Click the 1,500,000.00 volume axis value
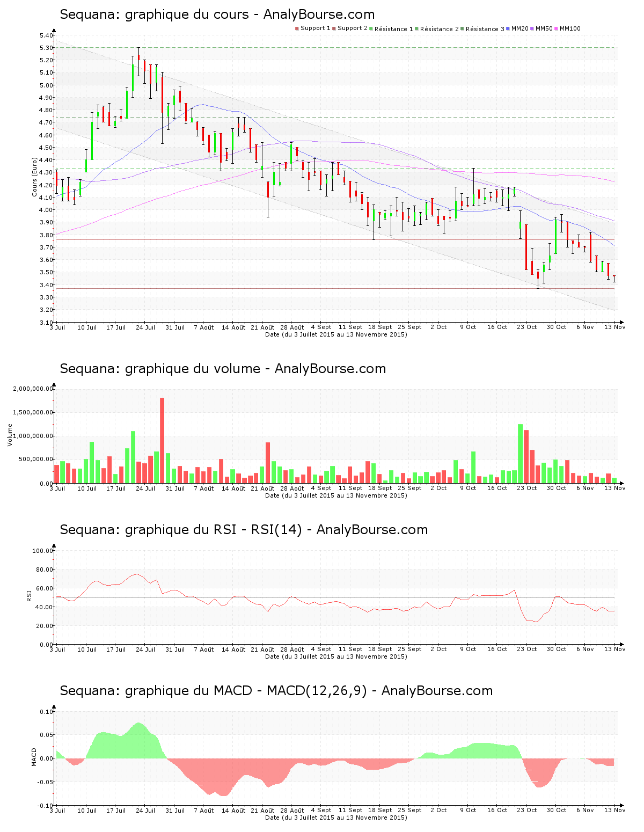The width and height of the screenshot is (644, 832). pos(33,412)
